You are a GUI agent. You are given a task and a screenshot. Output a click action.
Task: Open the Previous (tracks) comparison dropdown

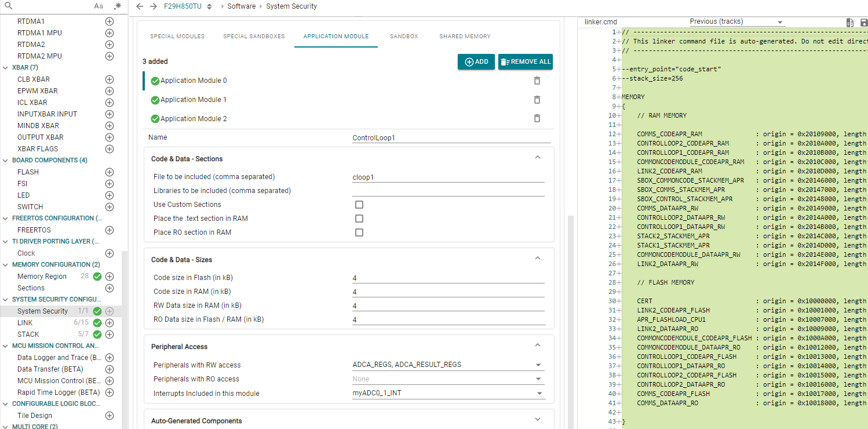[736, 22]
